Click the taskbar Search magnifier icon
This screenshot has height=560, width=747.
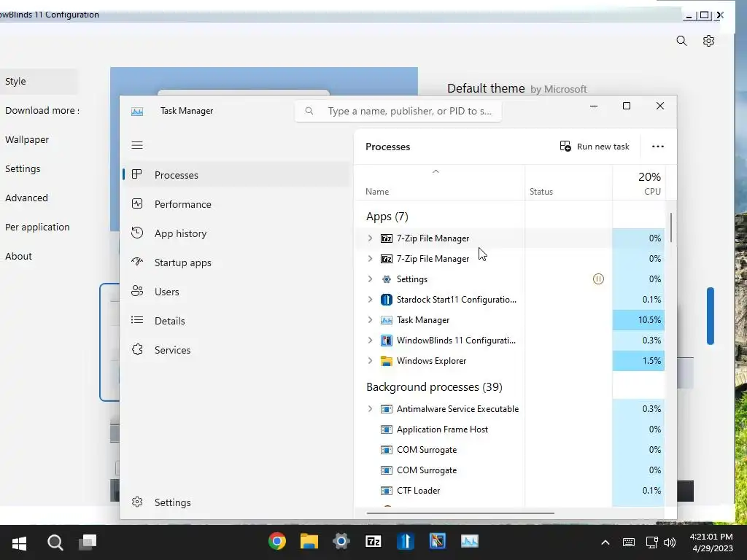(55, 542)
